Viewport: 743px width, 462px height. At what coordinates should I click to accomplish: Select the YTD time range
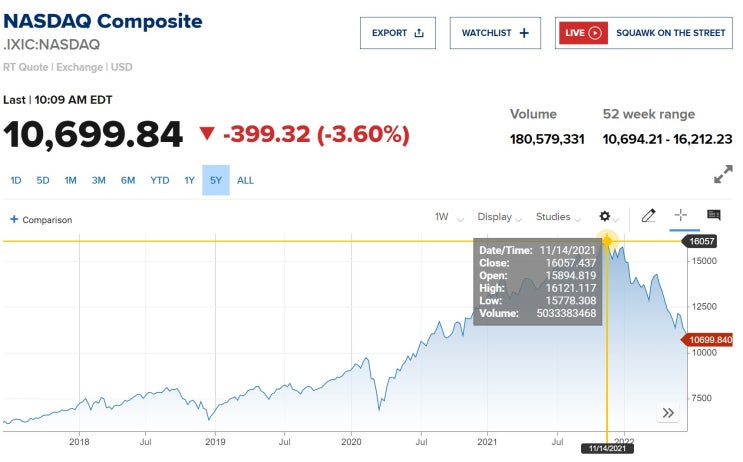tap(159, 180)
